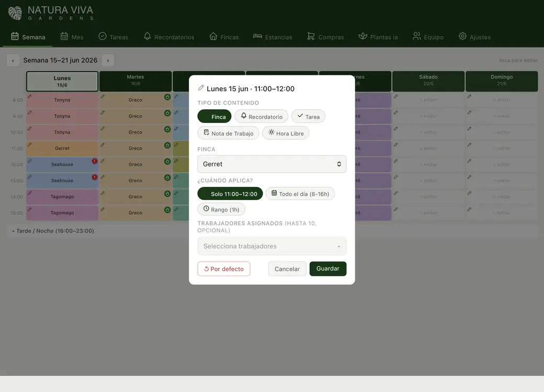Click the Greco cell at 10:00 Martes
The image size is (544, 392).
pyautogui.click(x=135, y=132)
